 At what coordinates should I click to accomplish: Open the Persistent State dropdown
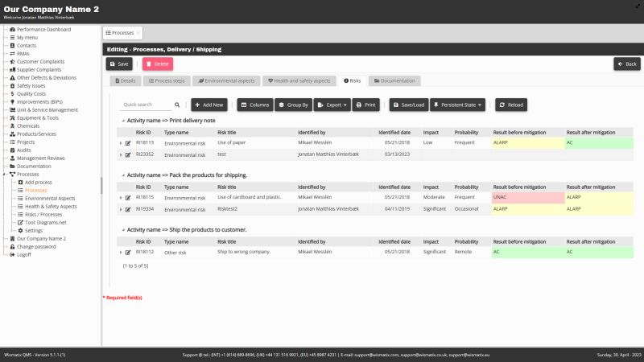pos(457,105)
